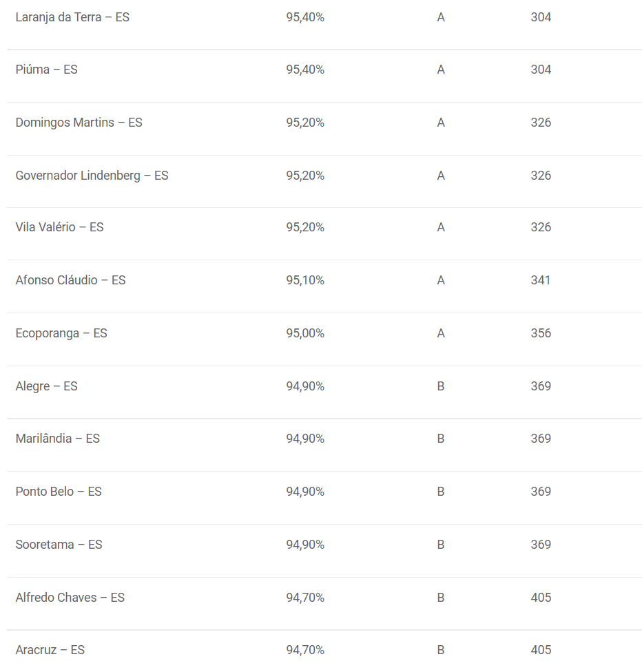Select Aracruz – ES city name

point(50,650)
